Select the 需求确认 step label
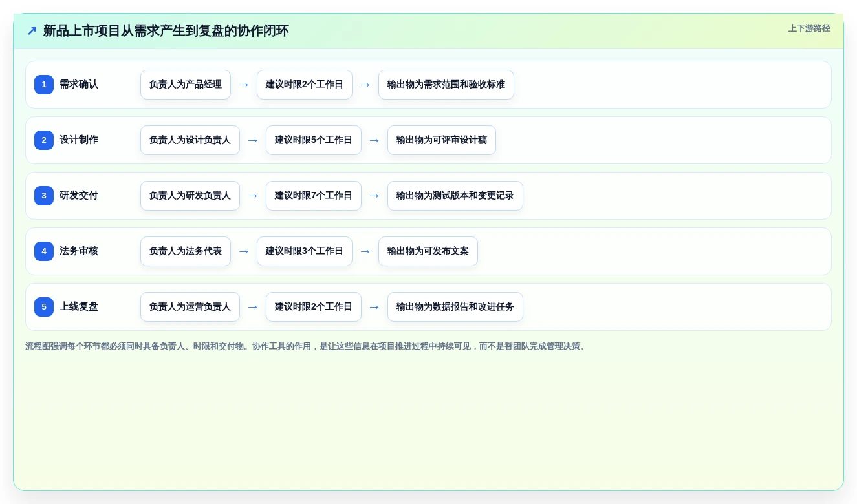The height and width of the screenshot is (504, 857). pos(79,85)
